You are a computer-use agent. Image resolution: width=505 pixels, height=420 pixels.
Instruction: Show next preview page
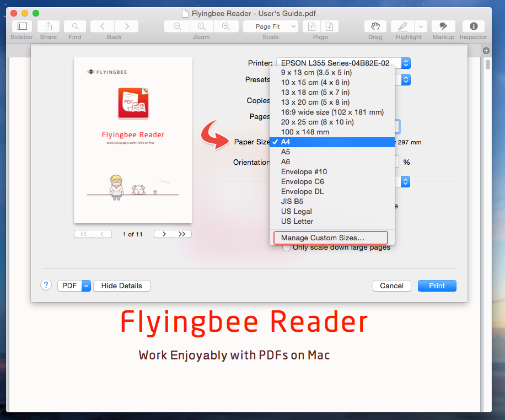click(164, 234)
